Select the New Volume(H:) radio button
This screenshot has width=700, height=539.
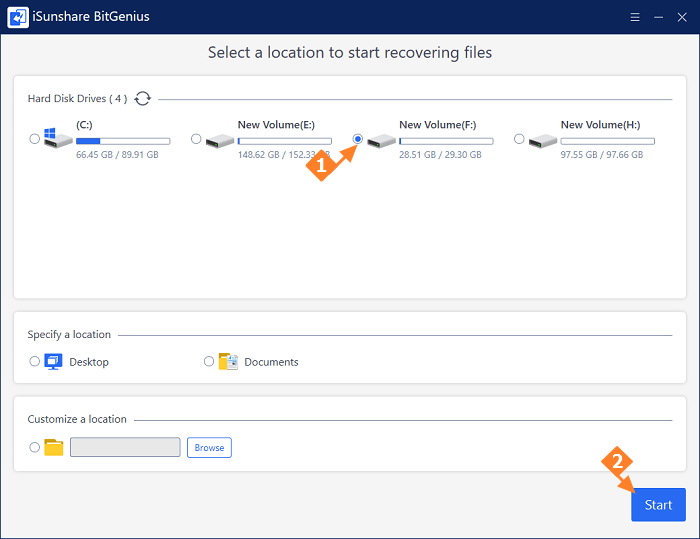(x=519, y=139)
